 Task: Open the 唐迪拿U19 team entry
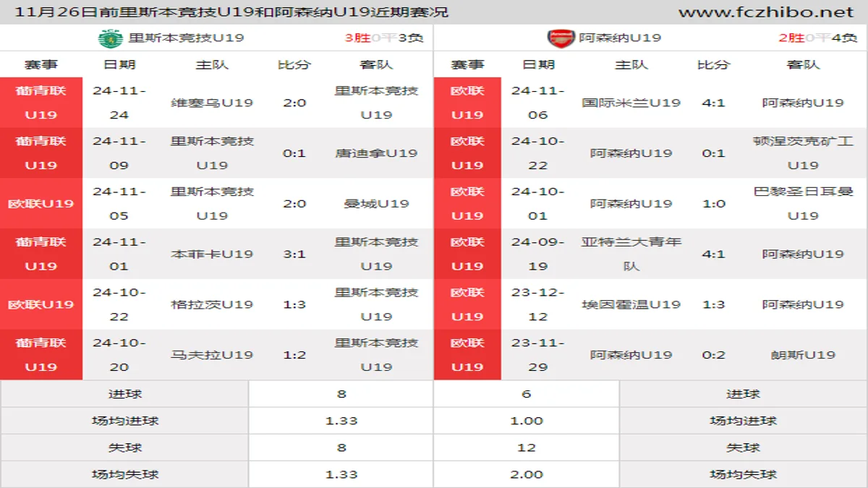(376, 153)
